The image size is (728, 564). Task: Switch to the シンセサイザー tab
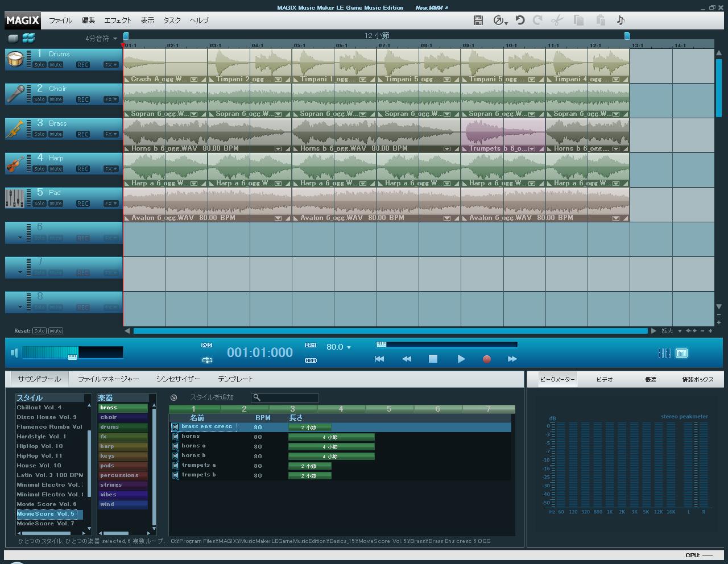179,379
